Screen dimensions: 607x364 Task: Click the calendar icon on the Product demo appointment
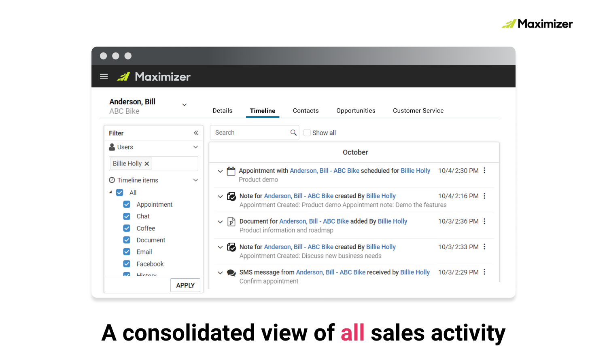(231, 171)
